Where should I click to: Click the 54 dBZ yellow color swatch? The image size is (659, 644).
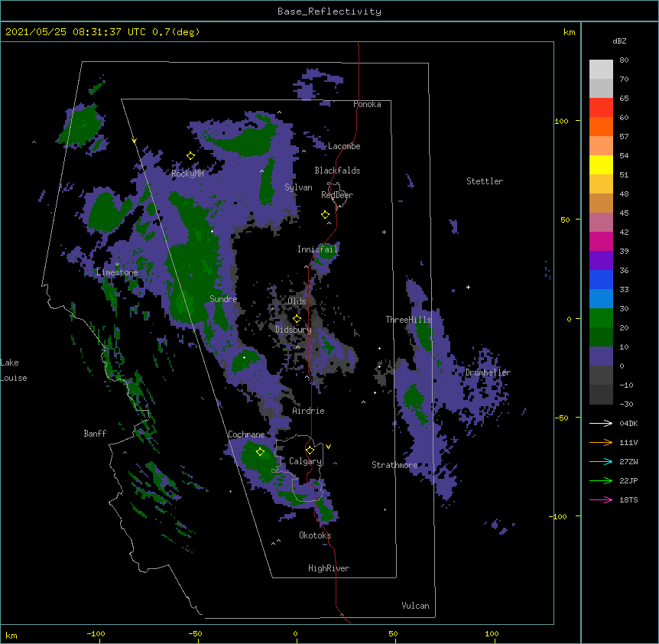point(601,164)
